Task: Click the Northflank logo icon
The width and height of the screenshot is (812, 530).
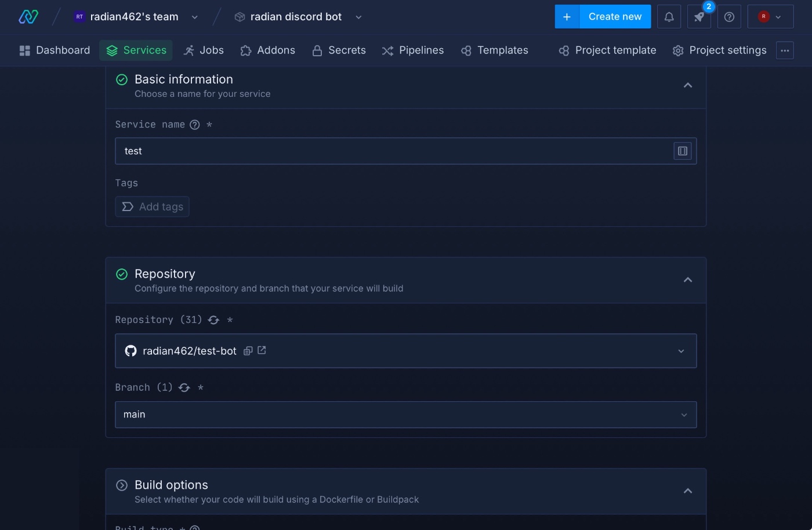Action: (x=28, y=17)
